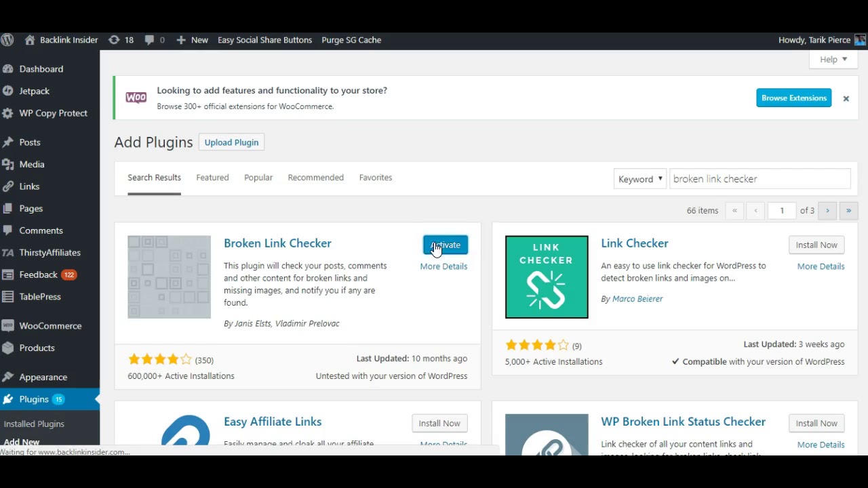Expand the Help dropdown

833,60
